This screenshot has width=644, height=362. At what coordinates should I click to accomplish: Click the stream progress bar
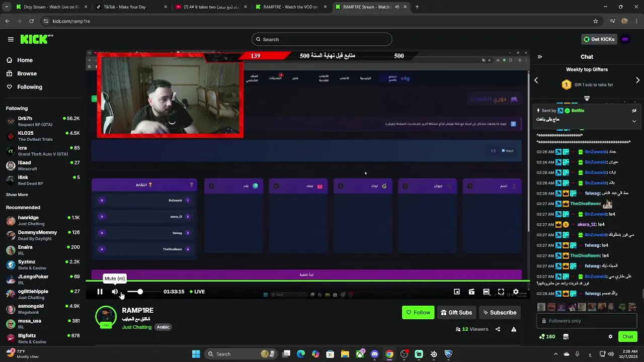[x=307, y=282]
